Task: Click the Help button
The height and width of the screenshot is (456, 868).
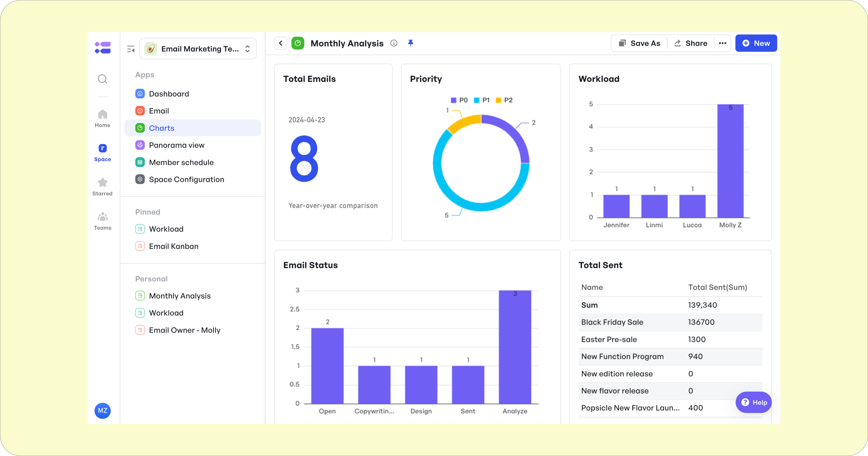Action: point(753,402)
